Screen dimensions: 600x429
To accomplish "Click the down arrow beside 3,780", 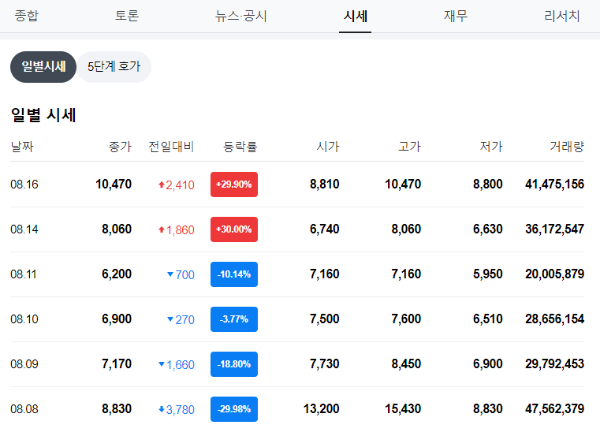I will (161, 409).
